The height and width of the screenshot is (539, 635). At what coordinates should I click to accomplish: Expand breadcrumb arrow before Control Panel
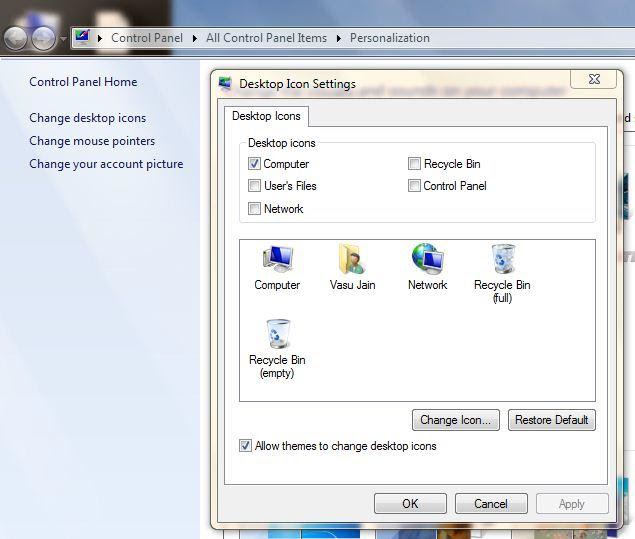point(100,38)
